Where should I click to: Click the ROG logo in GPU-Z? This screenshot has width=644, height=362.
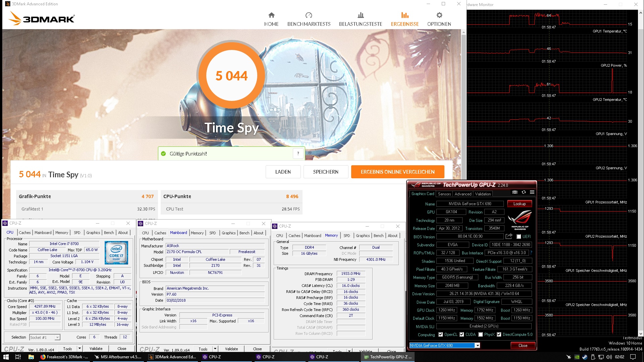pos(520,220)
